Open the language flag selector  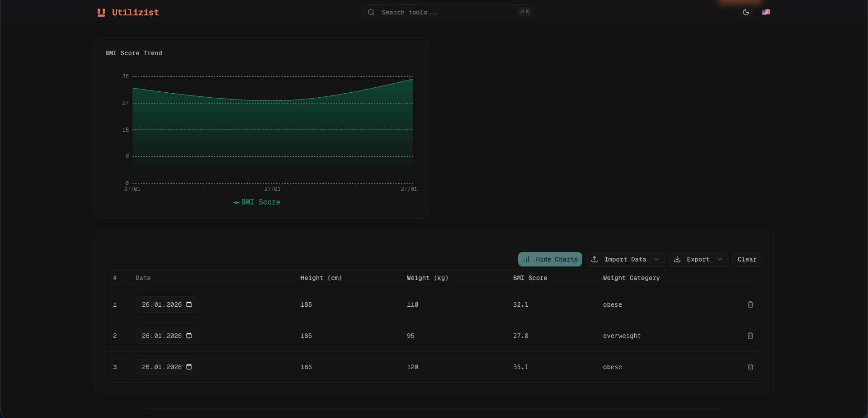[766, 12]
